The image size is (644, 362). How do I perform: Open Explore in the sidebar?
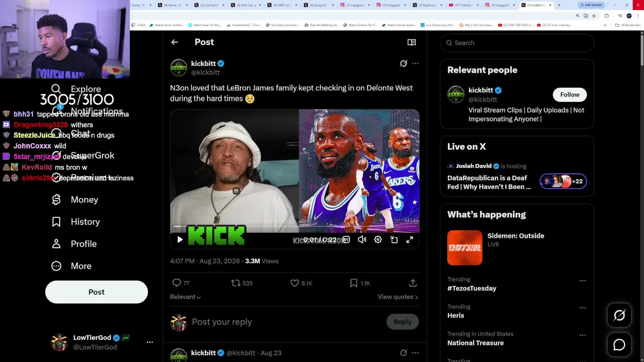76,89
